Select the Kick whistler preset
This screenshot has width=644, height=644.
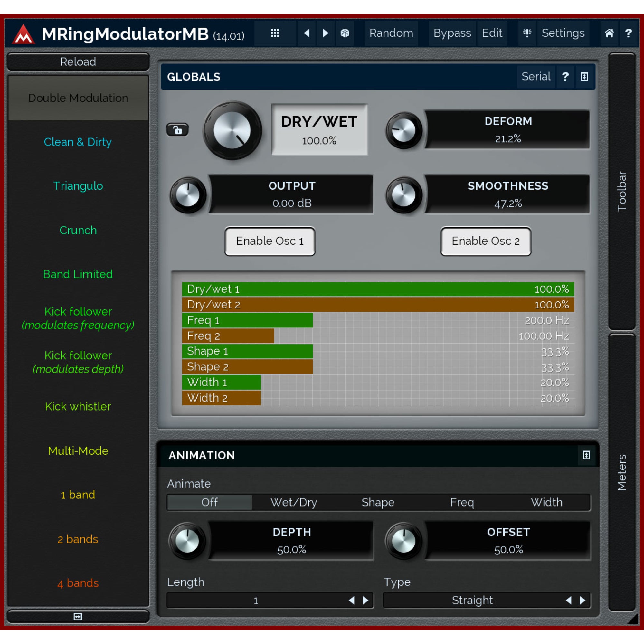coord(78,406)
